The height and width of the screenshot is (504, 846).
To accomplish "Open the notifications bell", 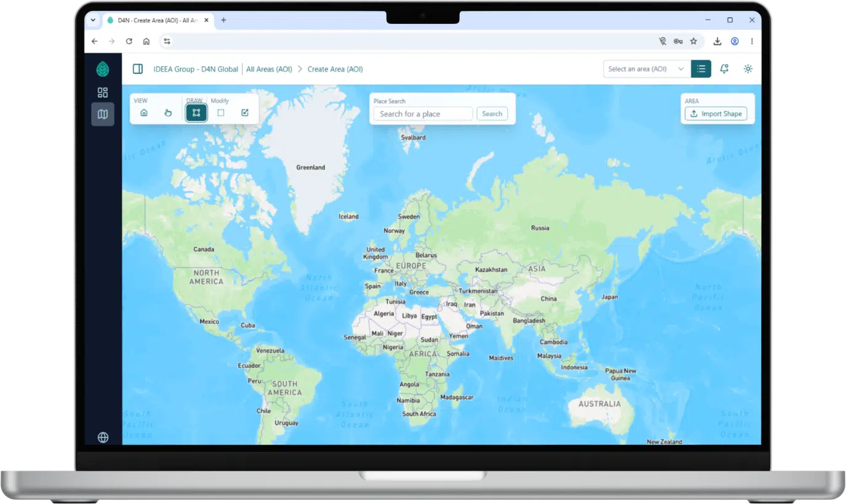I will coord(724,69).
